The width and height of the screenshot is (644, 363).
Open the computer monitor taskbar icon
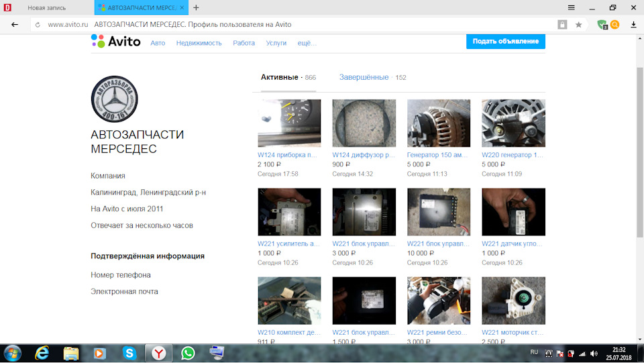click(217, 353)
